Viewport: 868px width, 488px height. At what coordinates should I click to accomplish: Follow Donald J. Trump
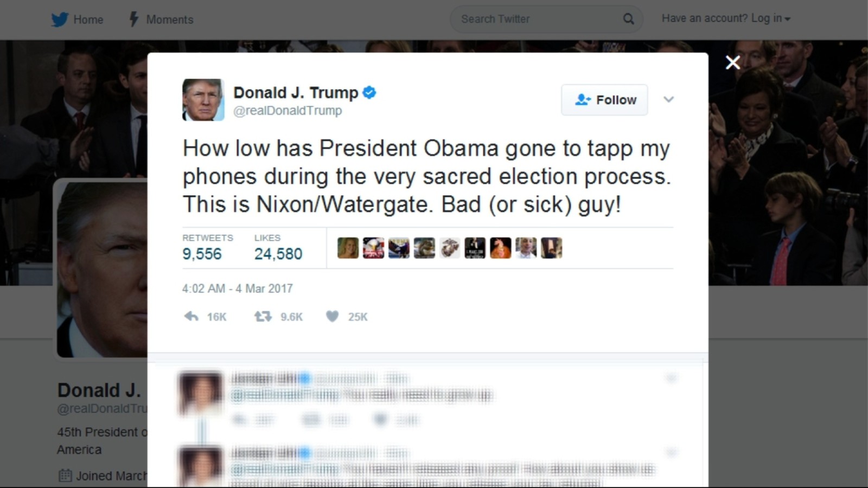604,100
